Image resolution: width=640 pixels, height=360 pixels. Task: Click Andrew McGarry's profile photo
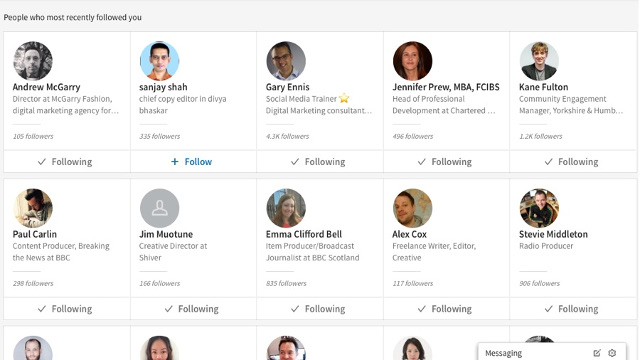33,61
